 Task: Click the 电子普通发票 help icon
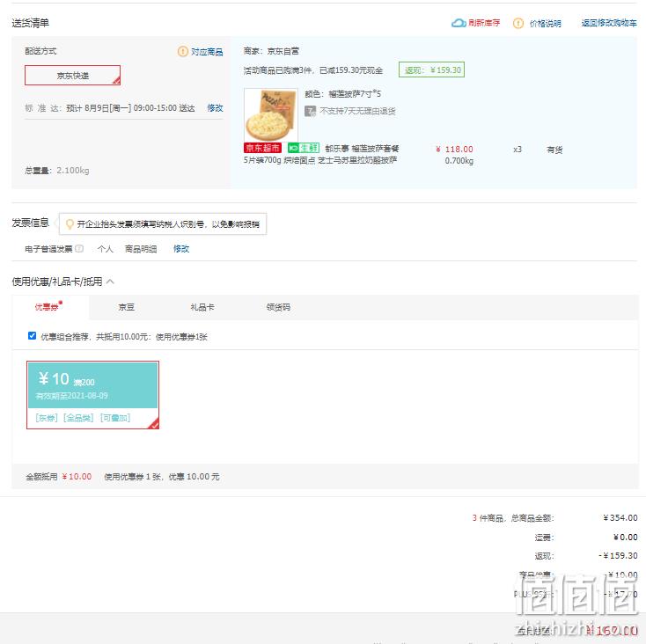(x=79, y=248)
